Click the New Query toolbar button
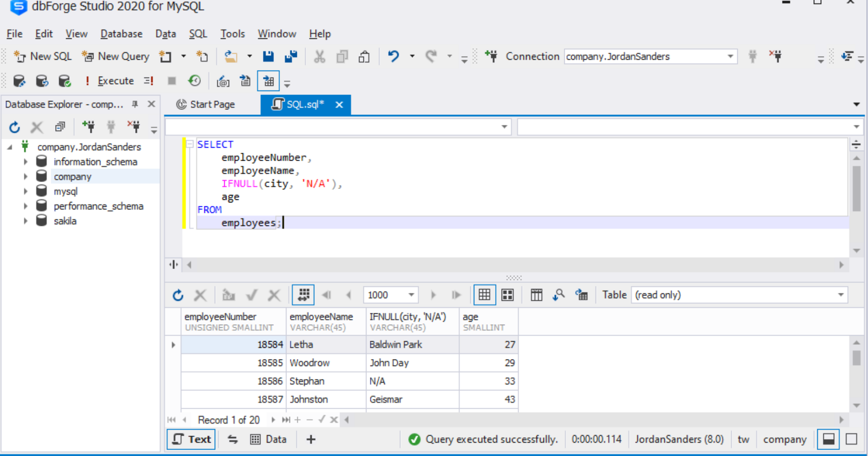The image size is (868, 456). 116,56
